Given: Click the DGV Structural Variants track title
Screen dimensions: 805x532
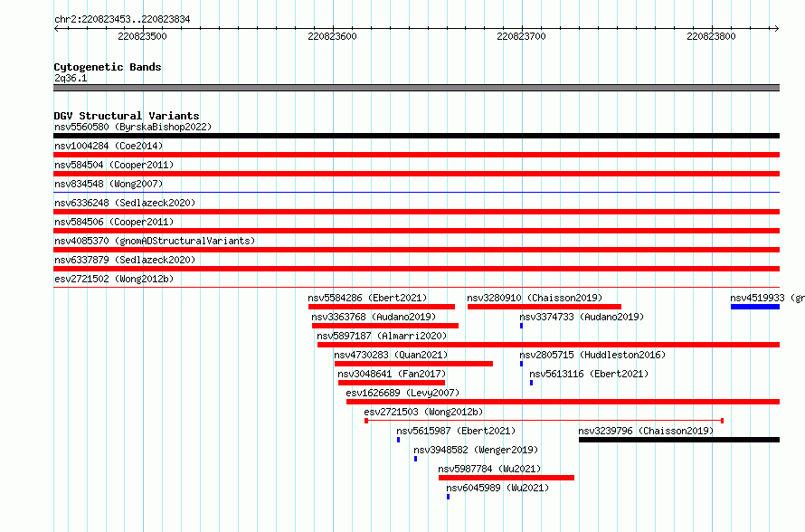Looking at the screenshot, I should [x=127, y=116].
